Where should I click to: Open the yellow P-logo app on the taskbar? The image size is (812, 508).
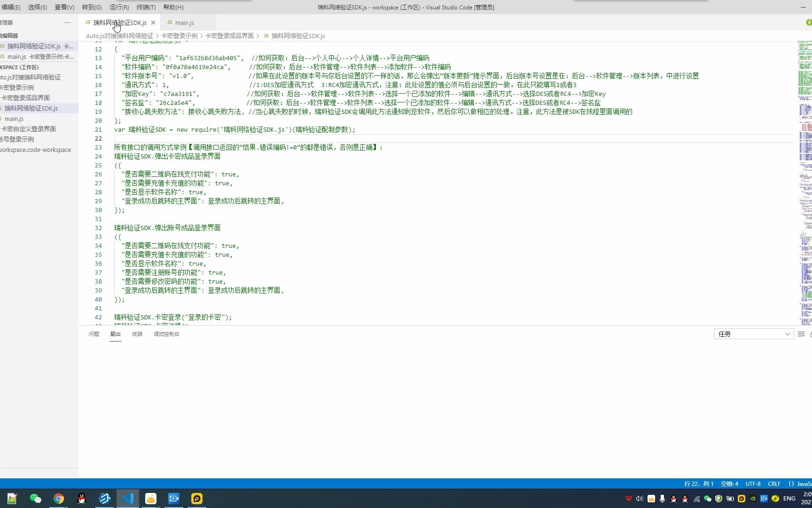pyautogui.click(x=196, y=499)
